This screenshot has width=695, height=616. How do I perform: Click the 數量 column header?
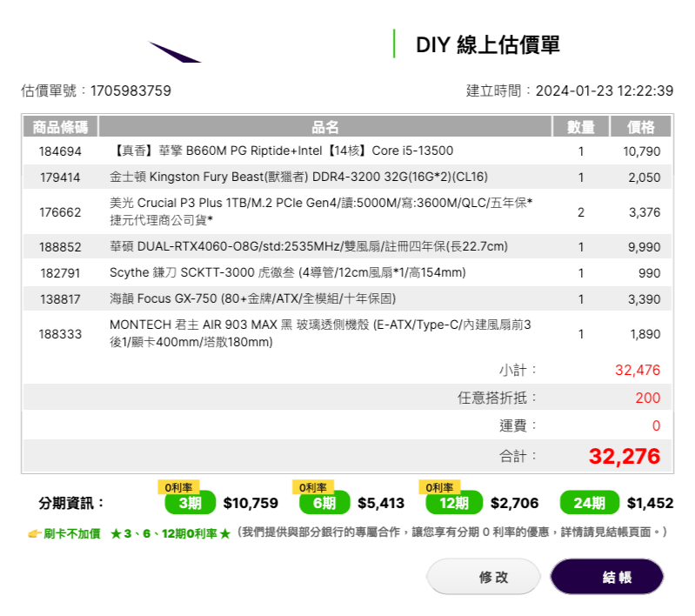[580, 128]
